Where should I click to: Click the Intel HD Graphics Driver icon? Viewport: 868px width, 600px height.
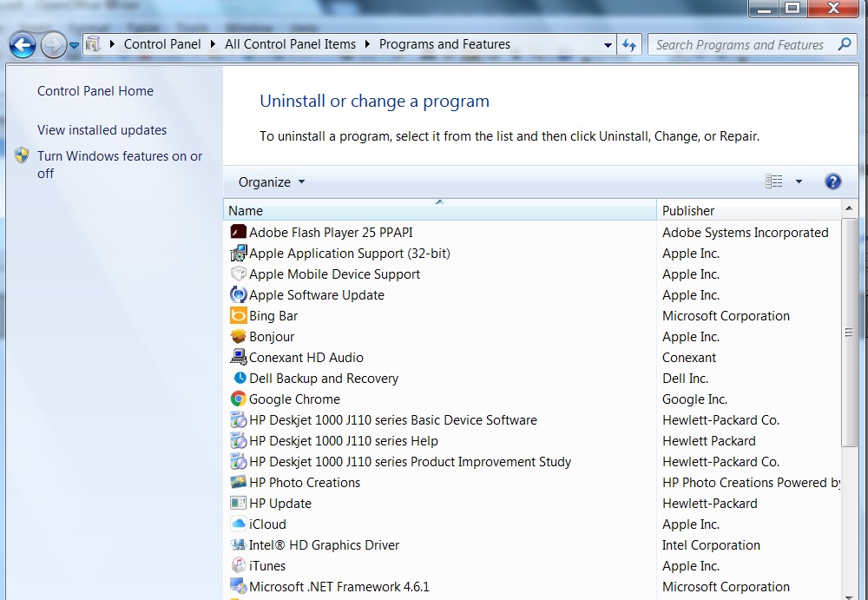click(x=238, y=544)
